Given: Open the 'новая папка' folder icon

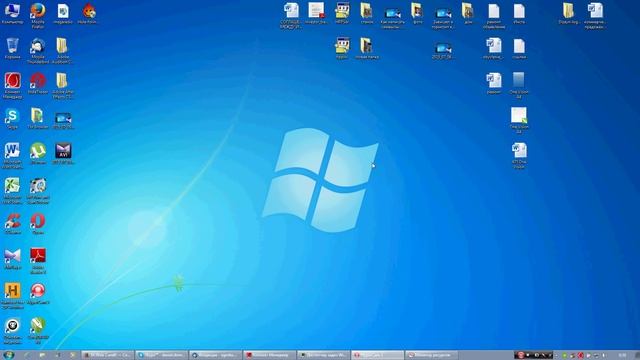Looking at the screenshot, I should 367,46.
